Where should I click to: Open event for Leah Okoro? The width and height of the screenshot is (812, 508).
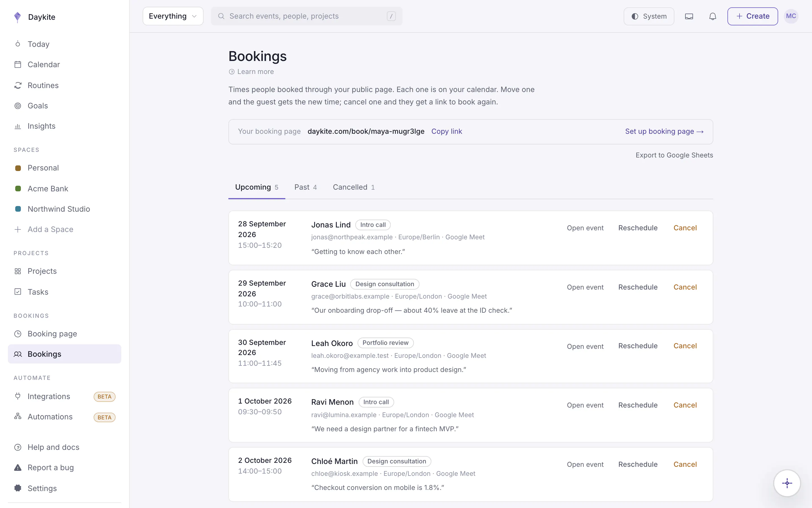(x=585, y=346)
